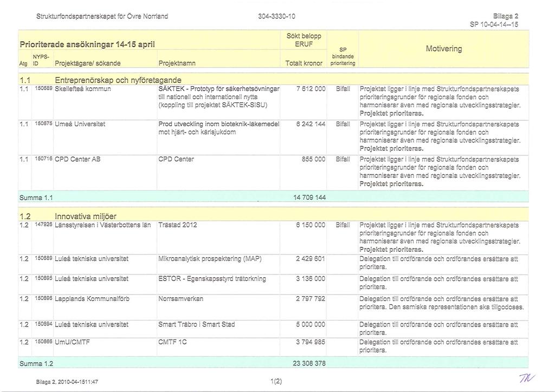Click the 'NYPS-ID' column header
The image size is (555, 392).
41,60
